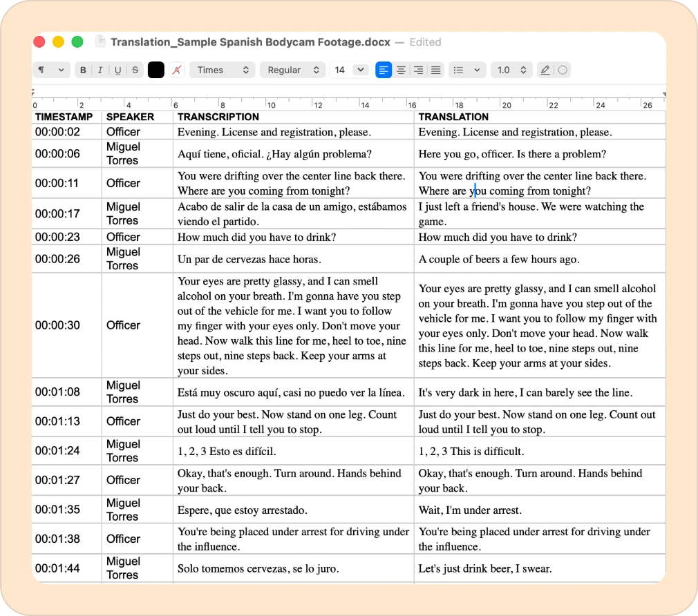698x616 pixels.
Task: Click 'Acabo de salir de la casa' transcription
Action: click(x=292, y=214)
